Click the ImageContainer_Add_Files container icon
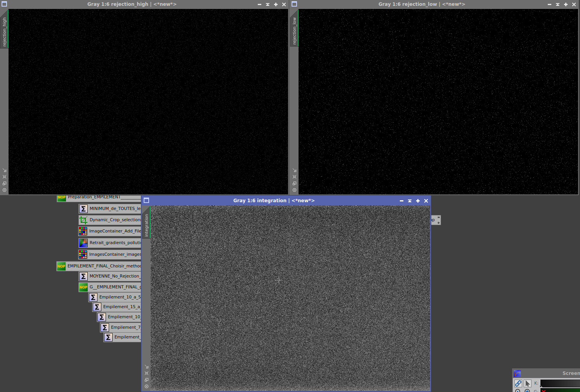Image resolution: width=580 pixels, height=392 pixels. pos(83,231)
